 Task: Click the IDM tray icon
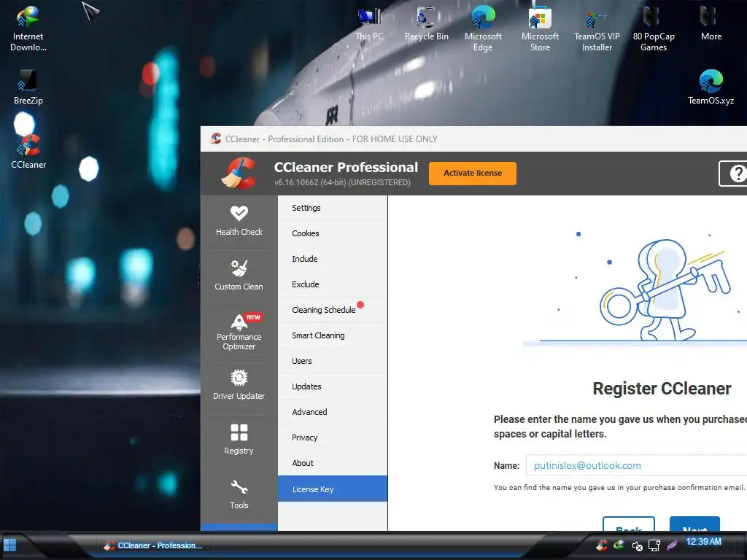click(619, 544)
